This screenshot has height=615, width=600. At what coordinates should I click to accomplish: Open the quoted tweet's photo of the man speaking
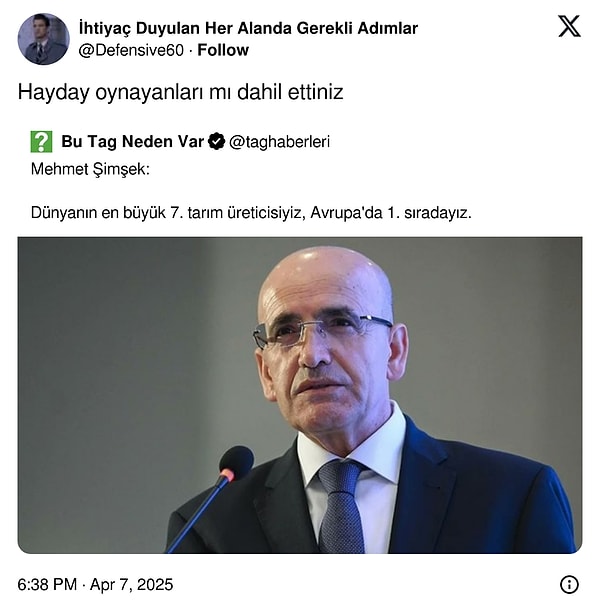tap(300, 395)
